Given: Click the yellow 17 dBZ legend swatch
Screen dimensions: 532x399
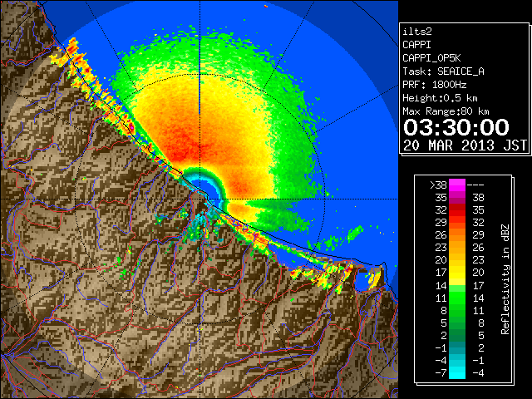Looking at the screenshot, I should [457, 273].
